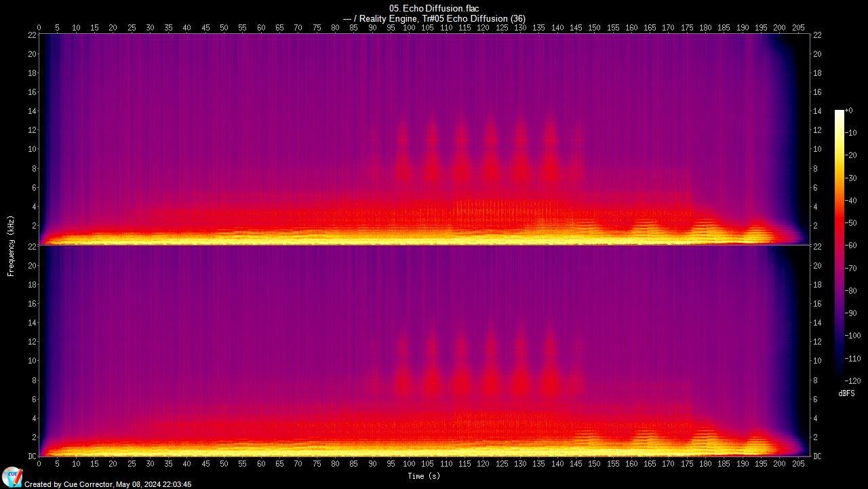
Task: Click the 100 s mark on the bottom time axis
Action: pyautogui.click(x=409, y=465)
